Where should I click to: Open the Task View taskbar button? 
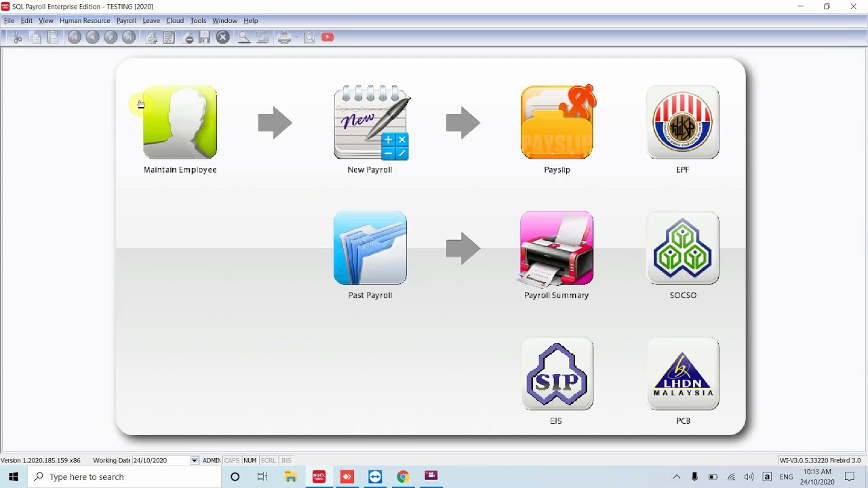point(262,477)
